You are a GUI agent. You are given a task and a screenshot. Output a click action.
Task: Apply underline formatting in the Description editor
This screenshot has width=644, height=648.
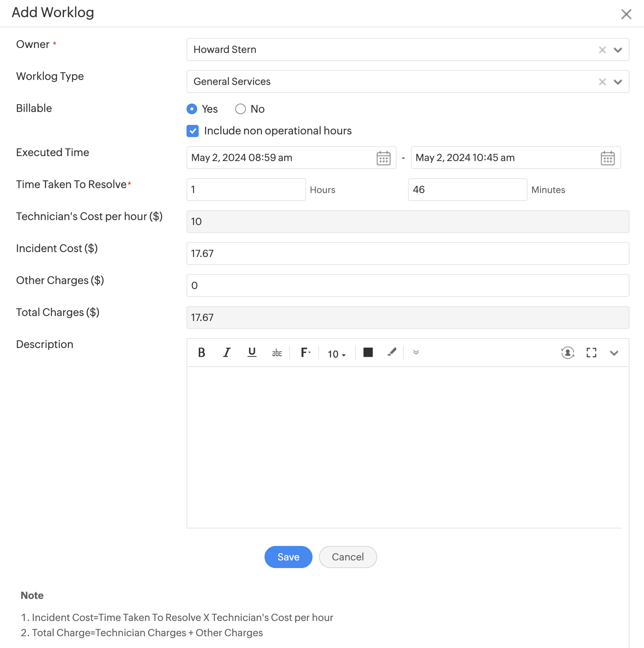252,353
